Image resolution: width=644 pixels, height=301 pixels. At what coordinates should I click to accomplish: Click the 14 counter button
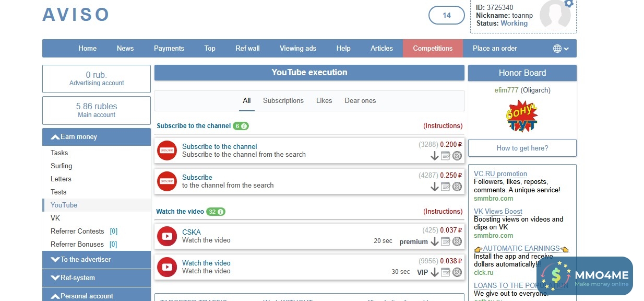447,15
